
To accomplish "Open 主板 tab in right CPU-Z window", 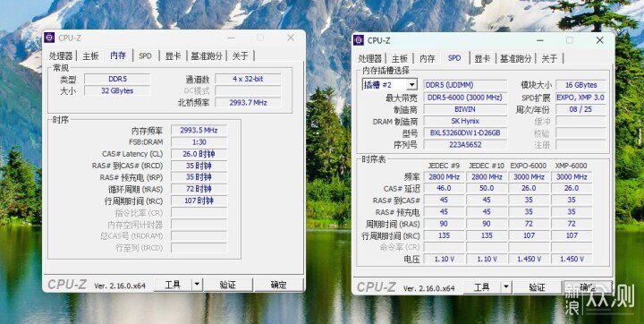I will click(x=400, y=59).
